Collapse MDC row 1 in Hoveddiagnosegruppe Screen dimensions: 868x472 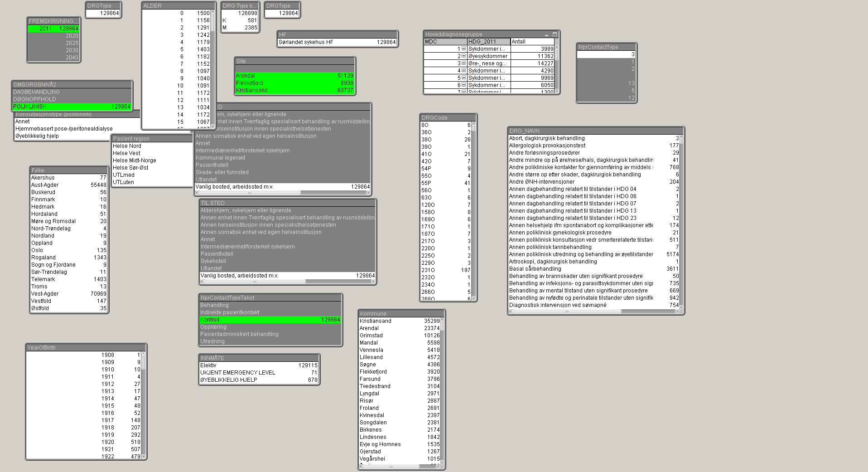(x=463, y=49)
